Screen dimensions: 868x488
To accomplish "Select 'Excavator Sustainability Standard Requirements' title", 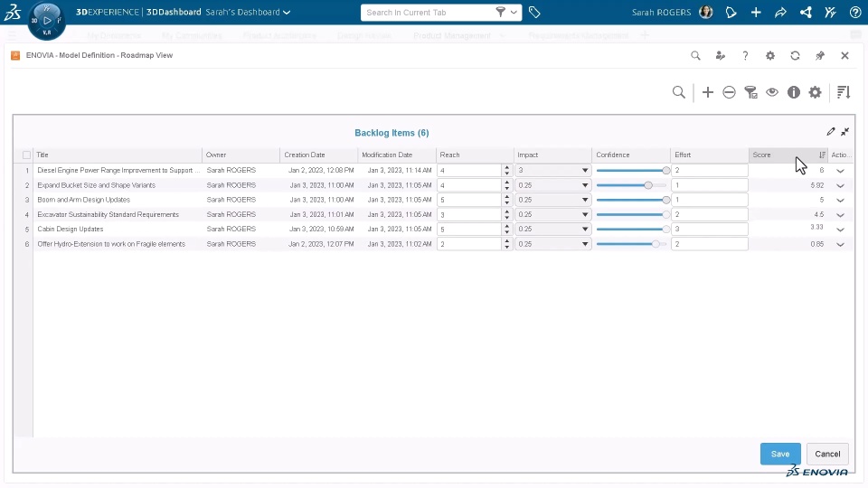I will 108,215.
